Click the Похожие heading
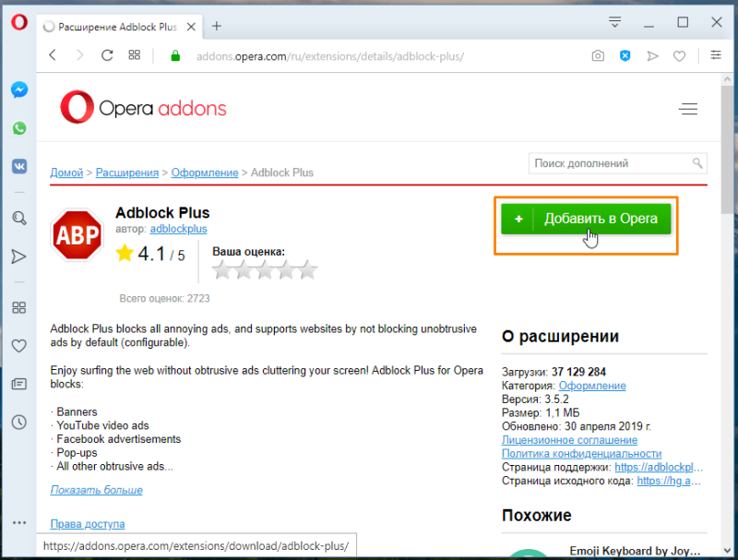 [x=537, y=516]
